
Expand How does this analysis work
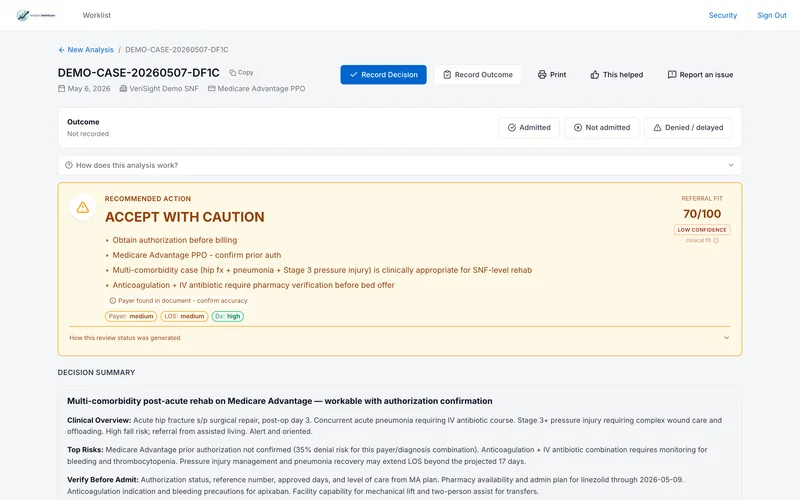(x=399, y=165)
